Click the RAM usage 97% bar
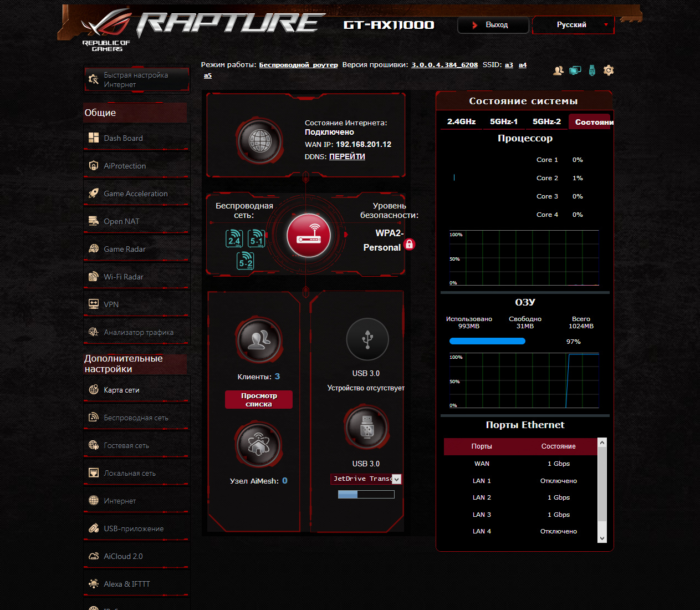This screenshot has width=700, height=610. [487, 341]
